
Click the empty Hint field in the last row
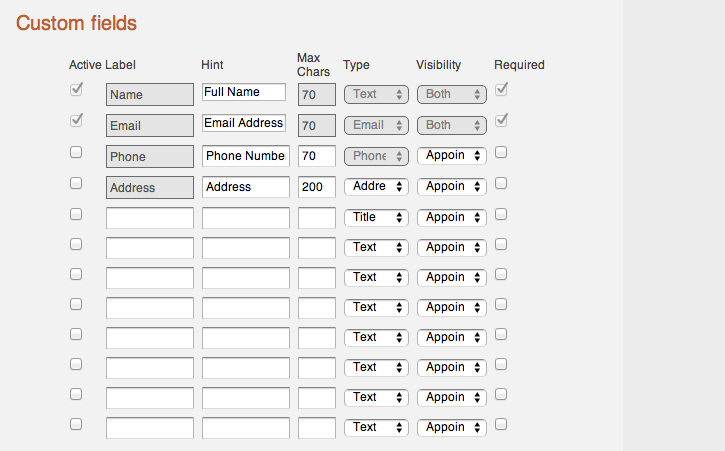(x=246, y=428)
